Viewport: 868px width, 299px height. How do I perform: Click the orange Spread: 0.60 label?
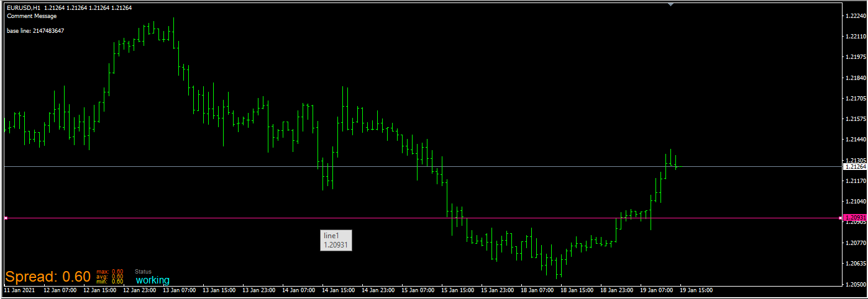click(x=48, y=277)
